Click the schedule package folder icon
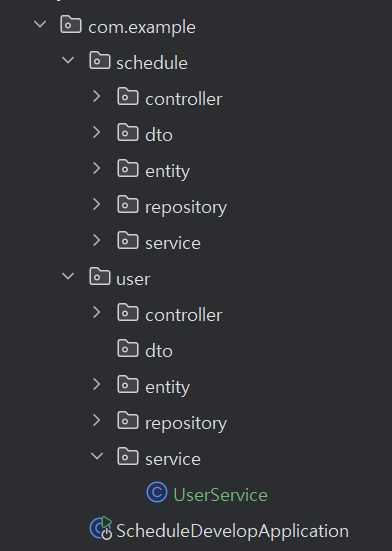The height and width of the screenshot is (551, 392). (100, 60)
